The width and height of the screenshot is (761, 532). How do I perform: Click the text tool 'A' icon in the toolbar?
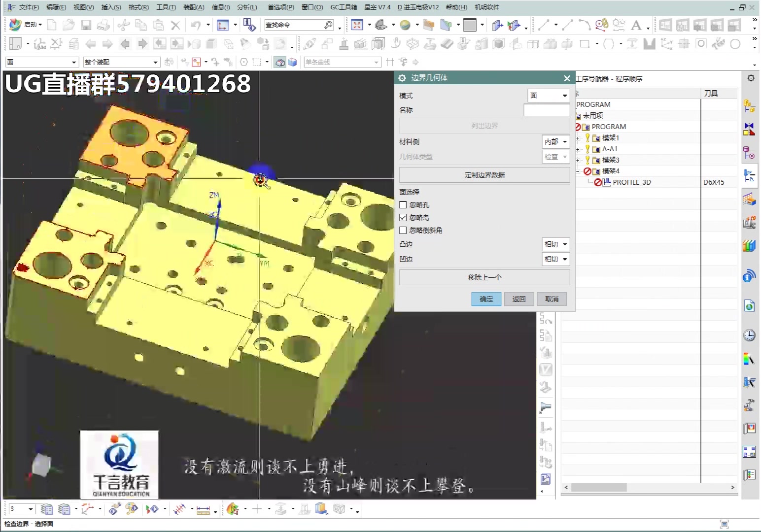[x=637, y=24]
